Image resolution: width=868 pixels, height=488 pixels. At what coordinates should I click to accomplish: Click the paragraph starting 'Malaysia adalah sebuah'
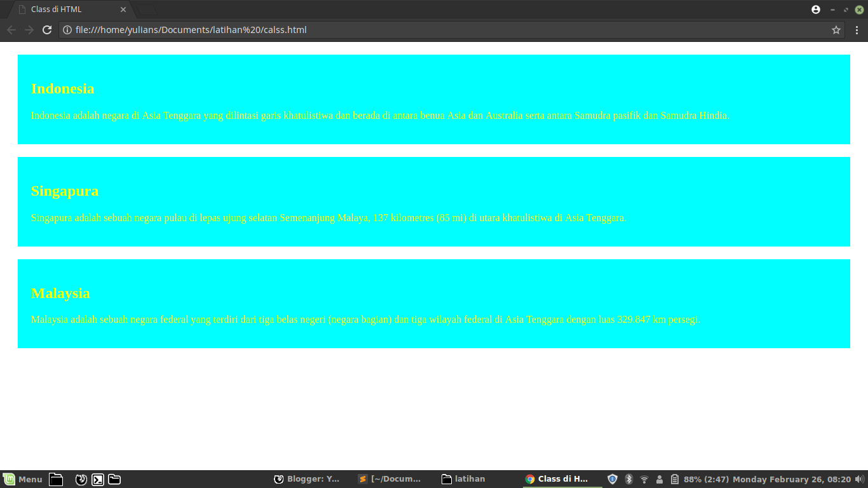(x=365, y=319)
